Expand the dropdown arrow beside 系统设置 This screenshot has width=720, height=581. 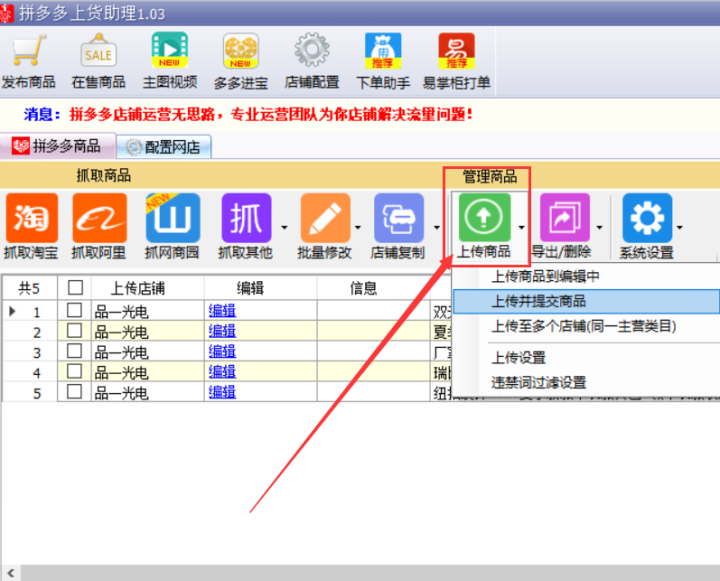(x=680, y=226)
